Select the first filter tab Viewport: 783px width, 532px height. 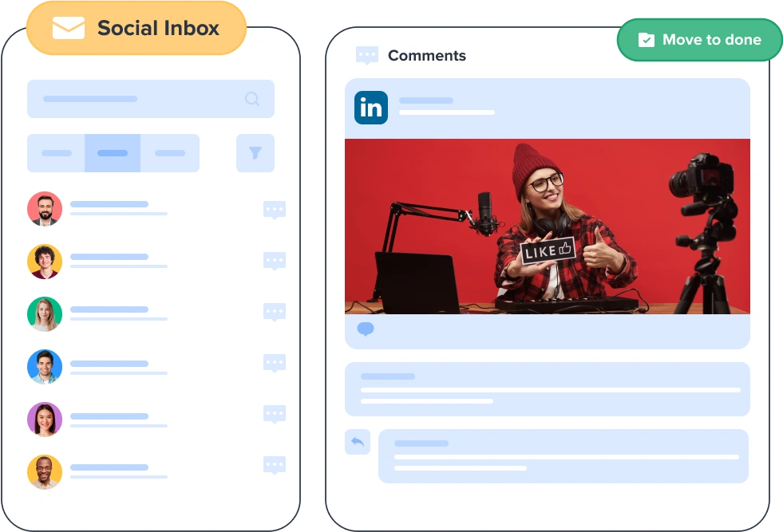click(x=56, y=152)
